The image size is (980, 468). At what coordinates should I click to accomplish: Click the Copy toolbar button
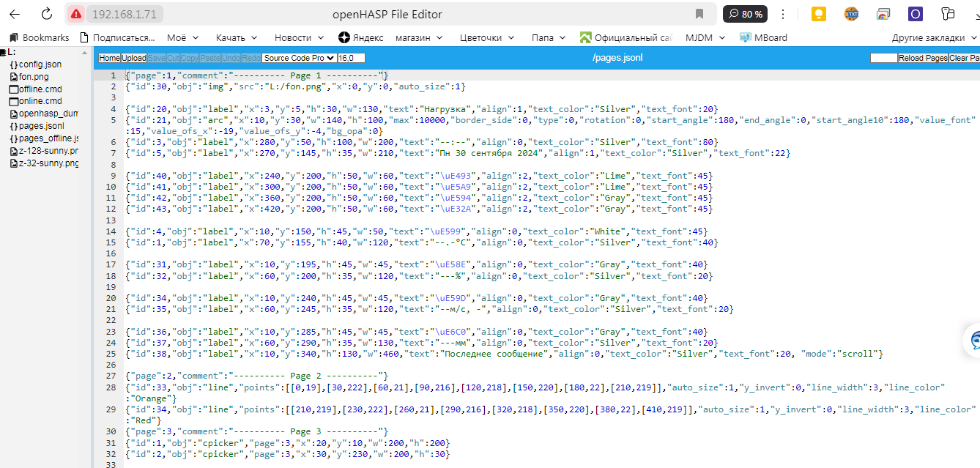pyautogui.click(x=190, y=58)
